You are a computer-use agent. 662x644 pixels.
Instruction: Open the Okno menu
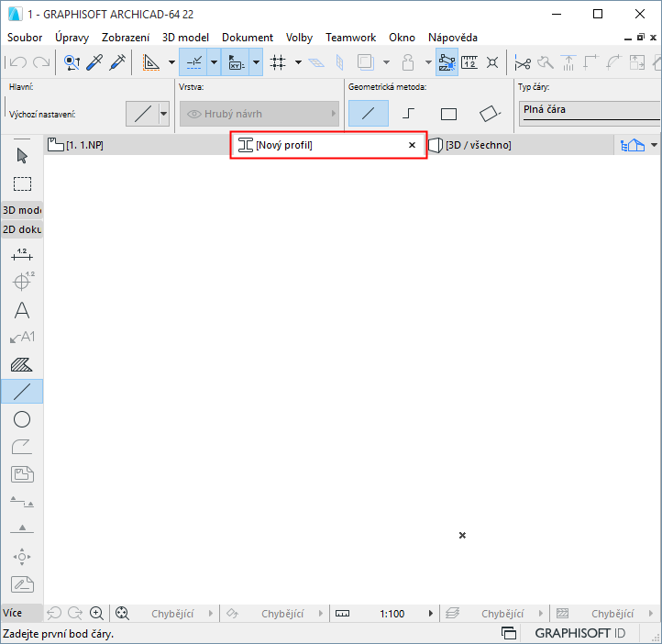pos(402,38)
